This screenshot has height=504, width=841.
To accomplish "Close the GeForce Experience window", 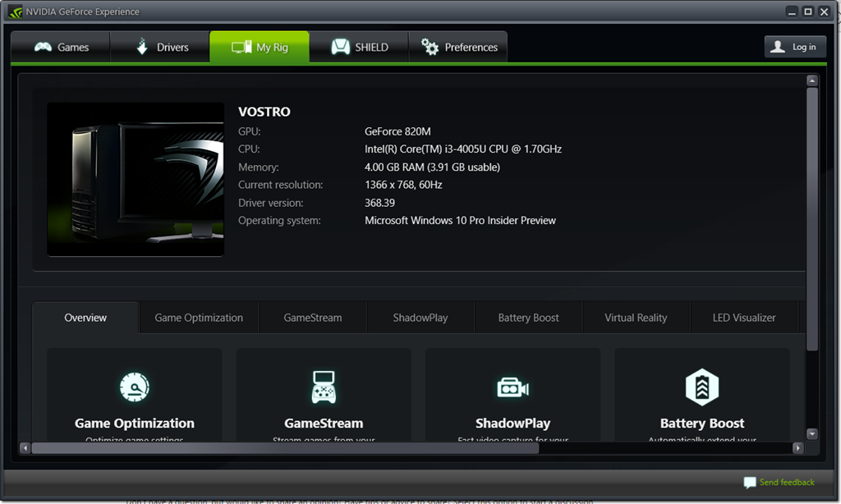I will pyautogui.click(x=824, y=11).
